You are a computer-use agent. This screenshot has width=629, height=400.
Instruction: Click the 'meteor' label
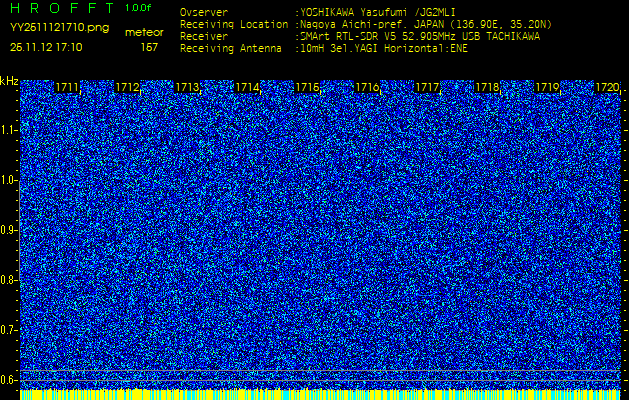click(x=144, y=32)
